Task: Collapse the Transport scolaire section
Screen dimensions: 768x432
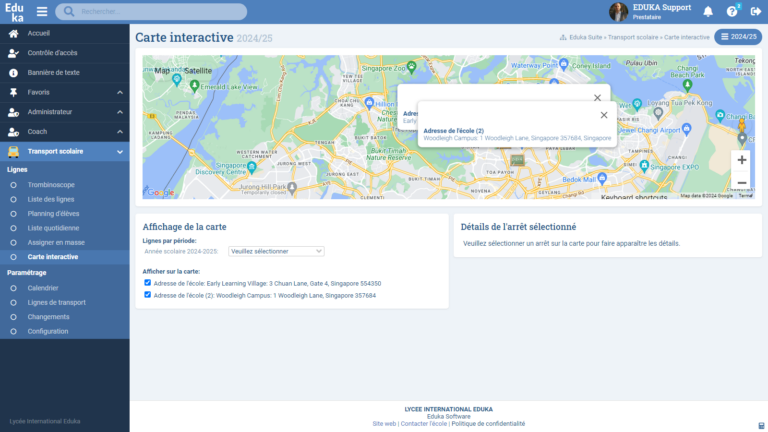Action: tap(65, 151)
